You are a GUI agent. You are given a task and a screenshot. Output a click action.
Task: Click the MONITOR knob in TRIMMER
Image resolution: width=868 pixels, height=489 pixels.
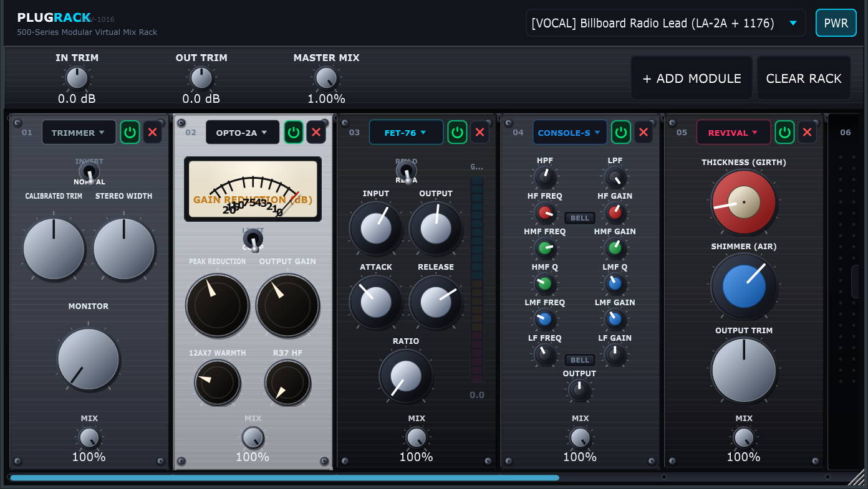click(x=89, y=359)
